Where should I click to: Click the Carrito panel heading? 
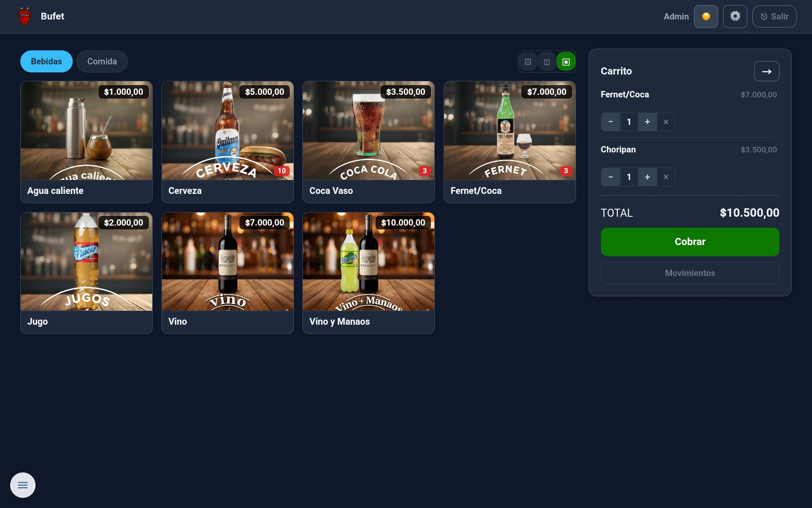coord(616,71)
